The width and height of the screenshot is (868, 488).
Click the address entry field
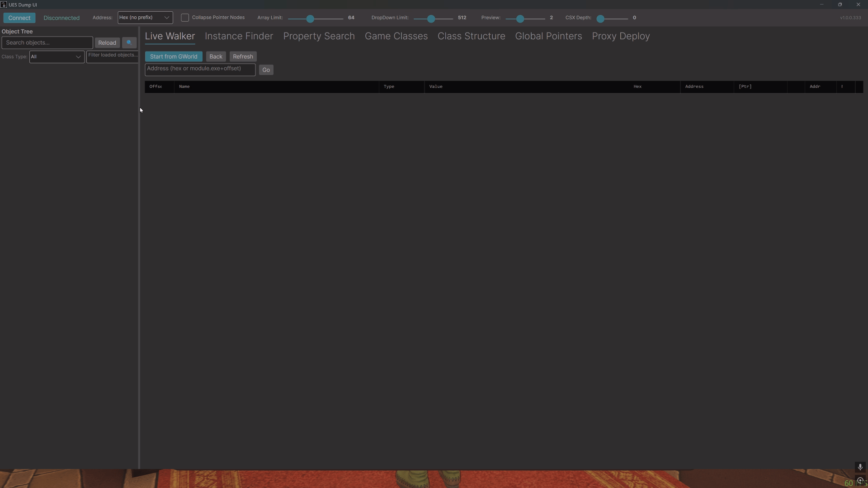200,70
